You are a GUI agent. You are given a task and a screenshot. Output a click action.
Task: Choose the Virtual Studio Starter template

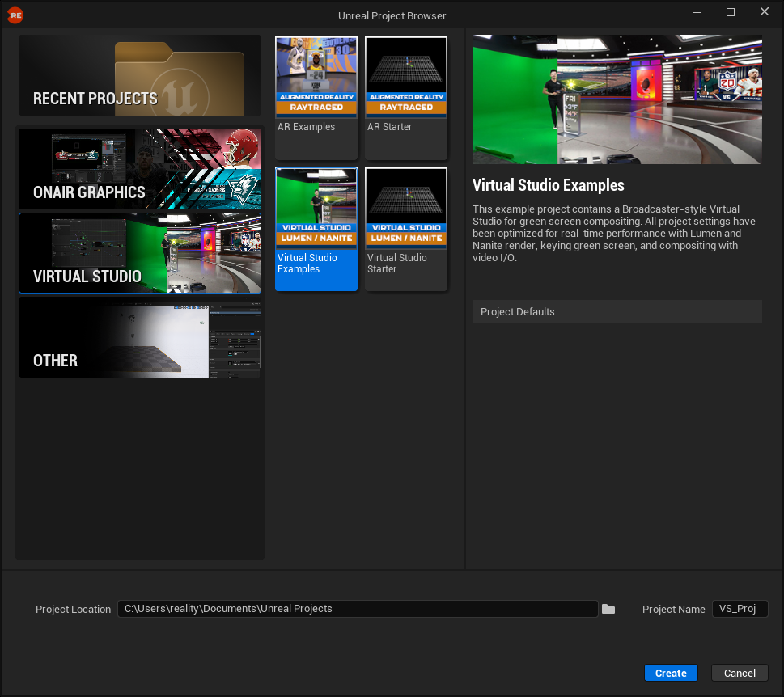pyautogui.click(x=406, y=229)
